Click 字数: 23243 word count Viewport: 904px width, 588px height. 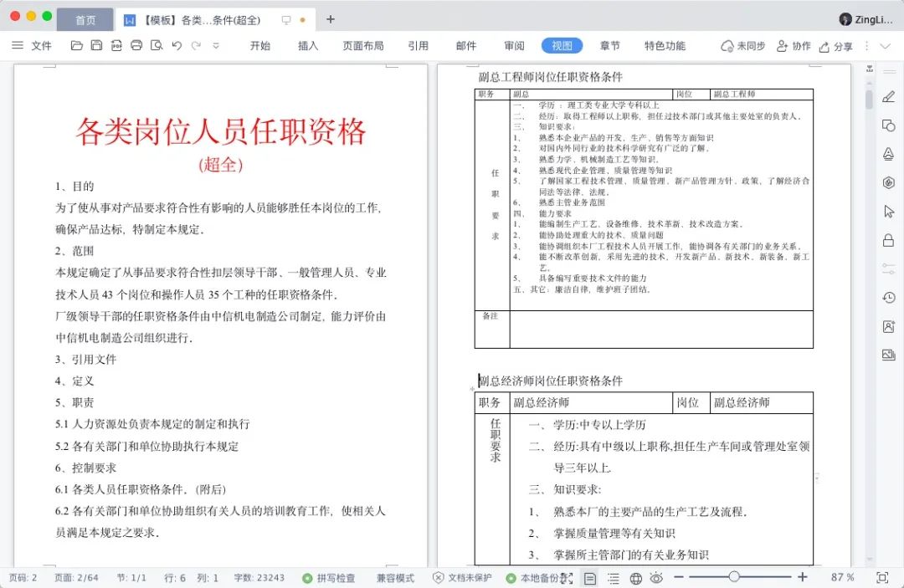coord(259,578)
